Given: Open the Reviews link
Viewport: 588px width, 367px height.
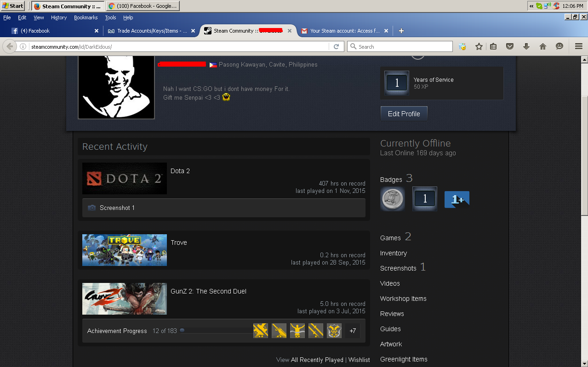Looking at the screenshot, I should 392,314.
